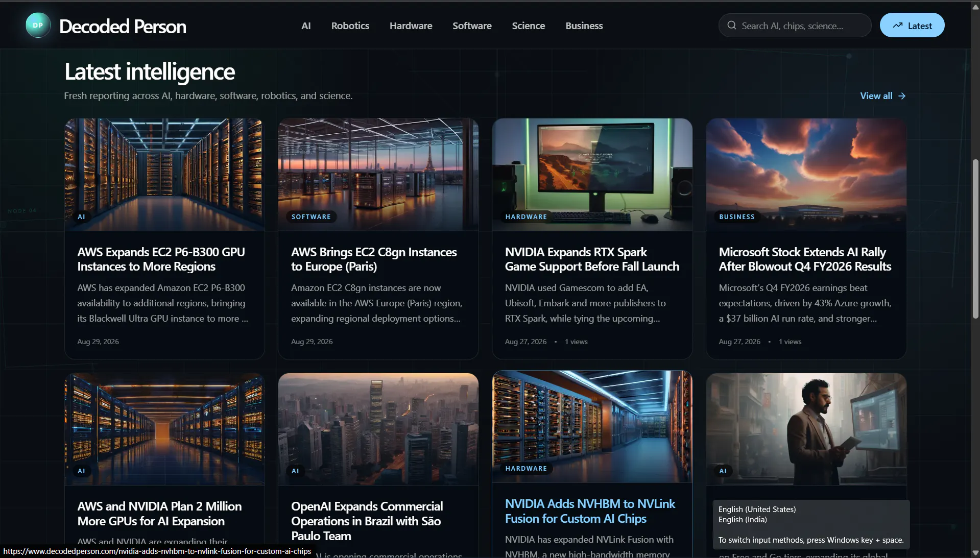Viewport: 980px width, 558px height.
Task: Open the AI navigation menu item
Action: tap(306, 26)
